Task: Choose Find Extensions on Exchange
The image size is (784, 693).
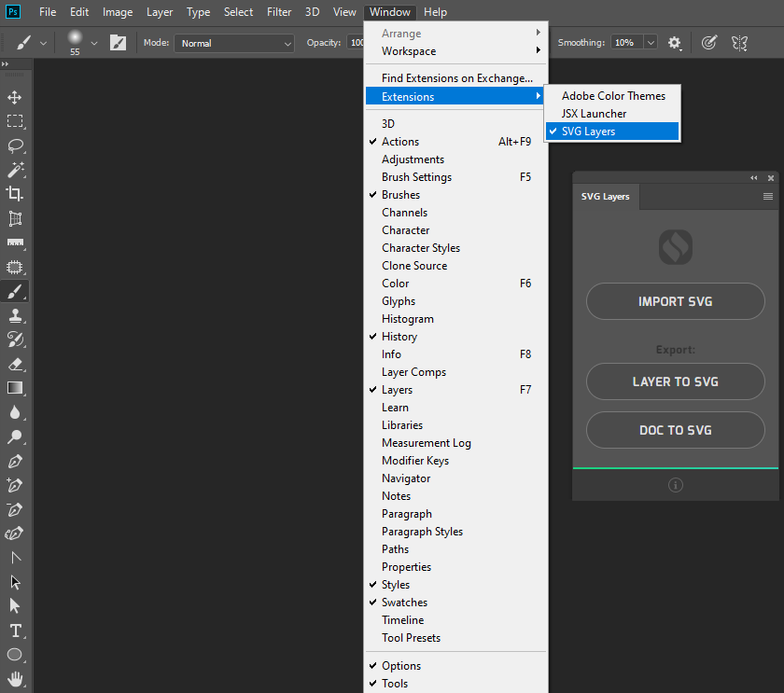Action: tap(456, 78)
